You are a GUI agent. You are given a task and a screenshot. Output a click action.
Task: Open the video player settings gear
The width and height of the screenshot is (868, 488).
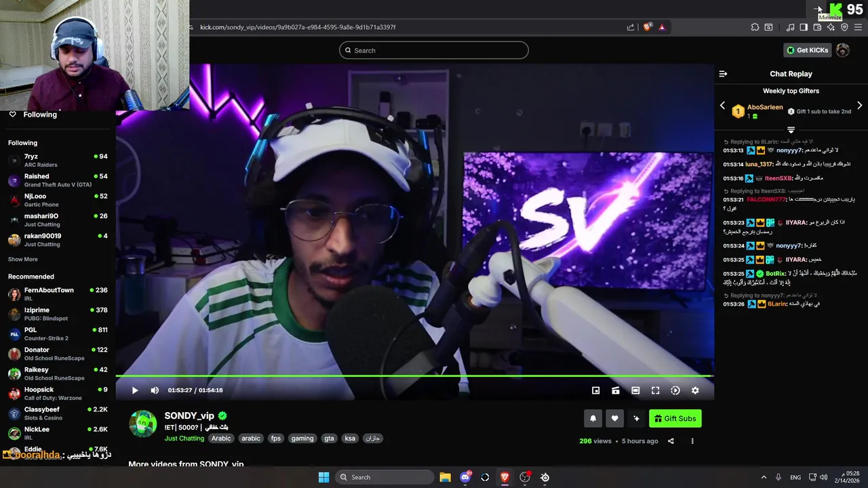[x=695, y=390]
